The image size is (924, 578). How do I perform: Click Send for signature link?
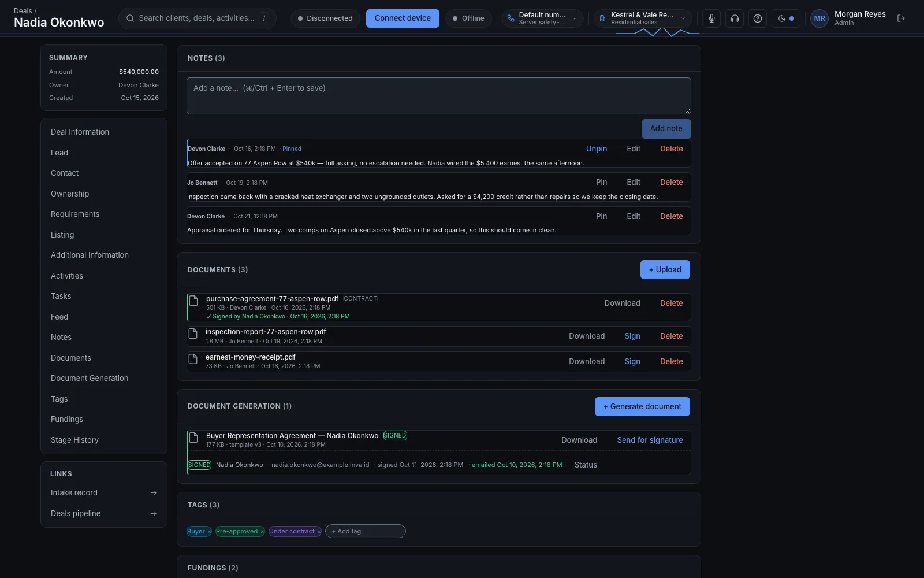point(650,440)
